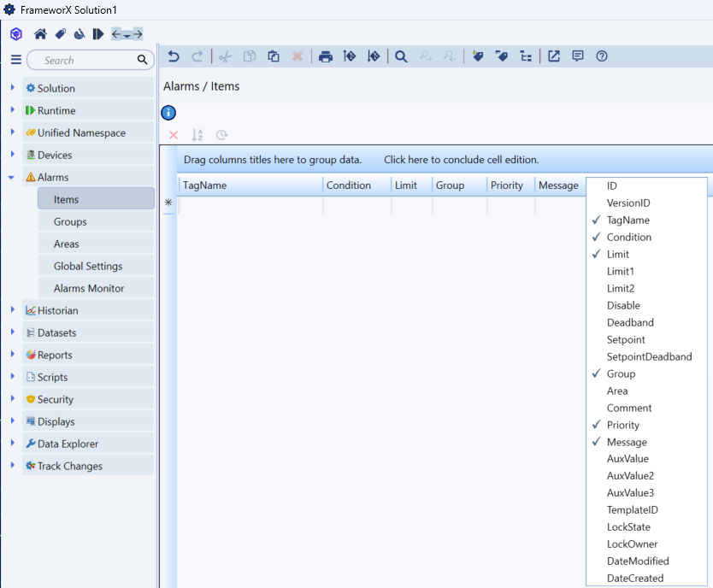Viewport: 713px width, 588px height.
Task: Click the Condition column header
Action: pos(349,185)
